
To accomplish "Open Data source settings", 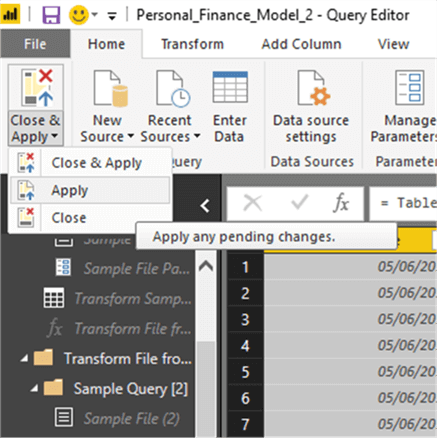I will (311, 106).
